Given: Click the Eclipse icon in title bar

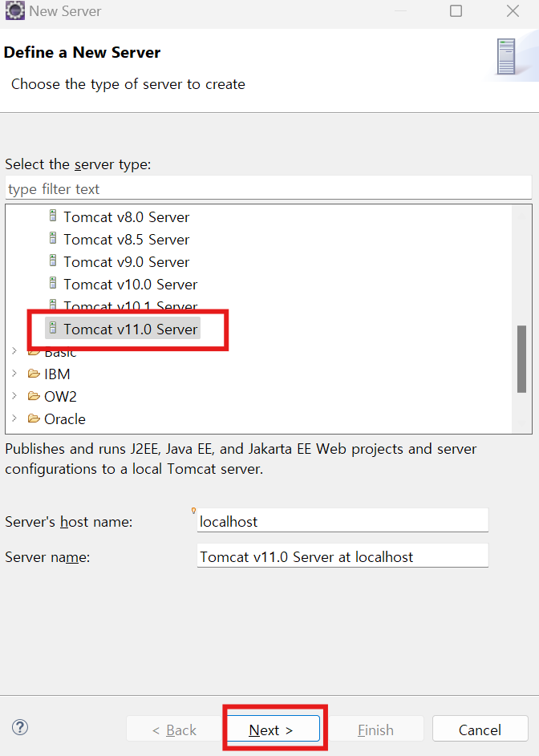Looking at the screenshot, I should click(15, 10).
